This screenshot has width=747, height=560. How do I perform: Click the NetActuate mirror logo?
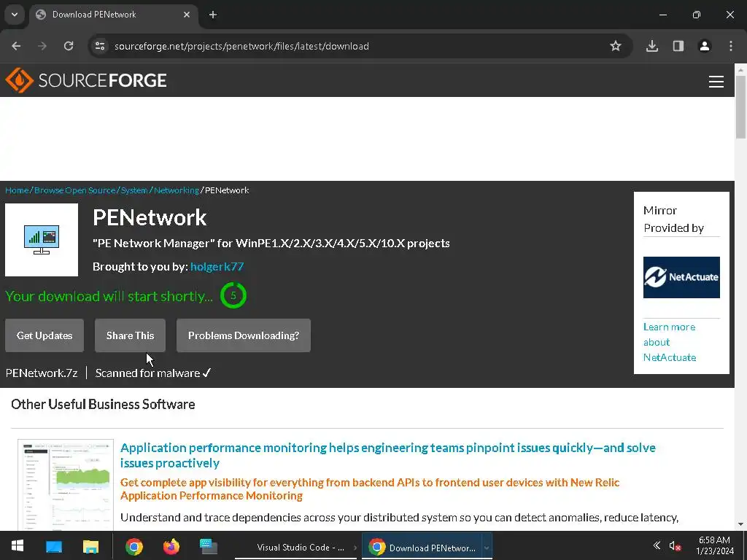681,277
